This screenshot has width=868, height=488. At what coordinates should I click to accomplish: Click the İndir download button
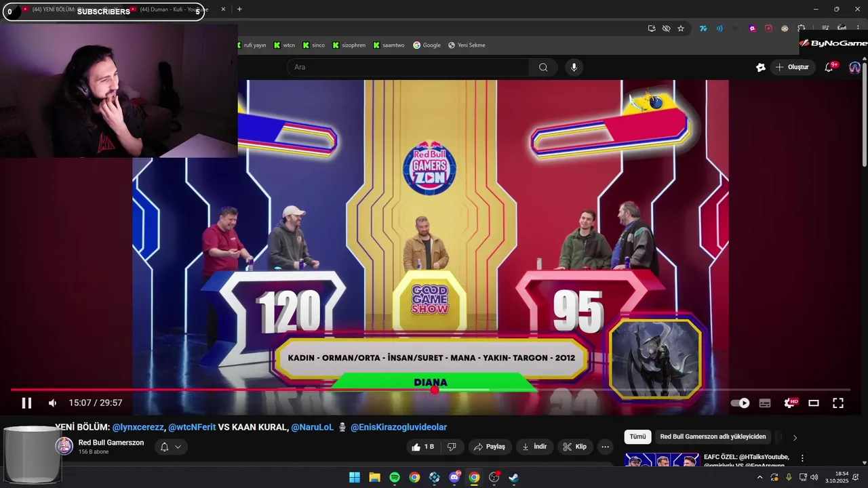(x=534, y=447)
